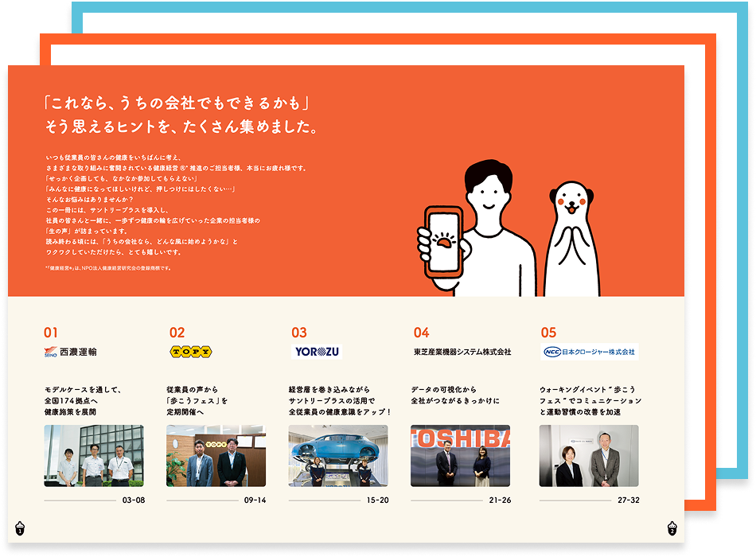
Task: Click the acorn page icon numbered 1
Action: (x=20, y=528)
